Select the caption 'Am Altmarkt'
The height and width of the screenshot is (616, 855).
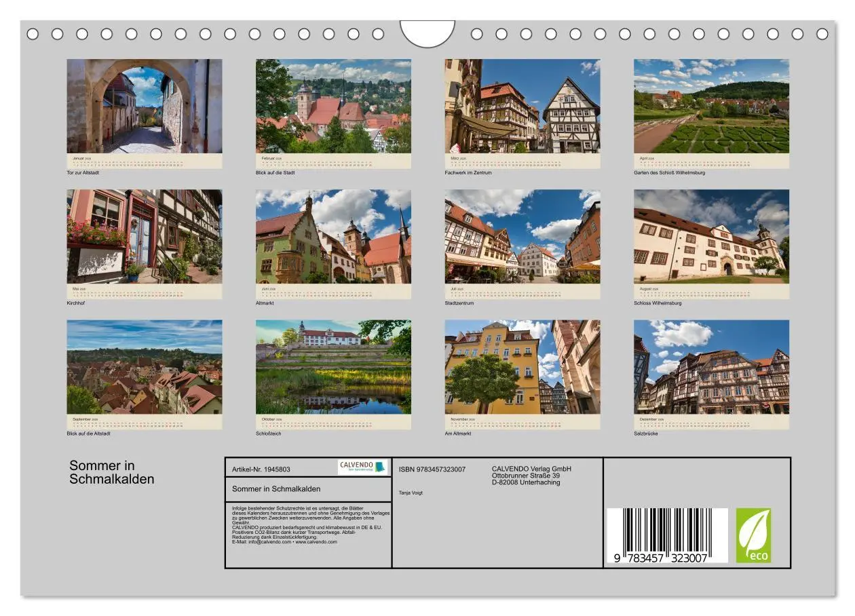(458, 434)
